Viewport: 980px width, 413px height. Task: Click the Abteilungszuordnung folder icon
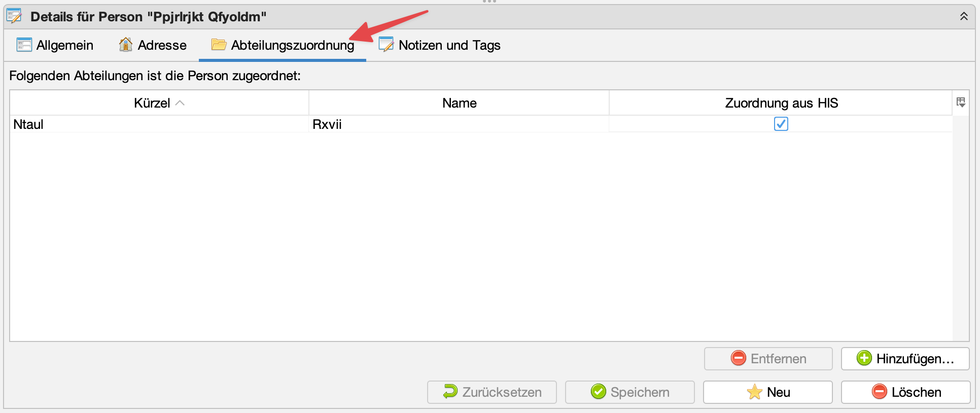(219, 45)
